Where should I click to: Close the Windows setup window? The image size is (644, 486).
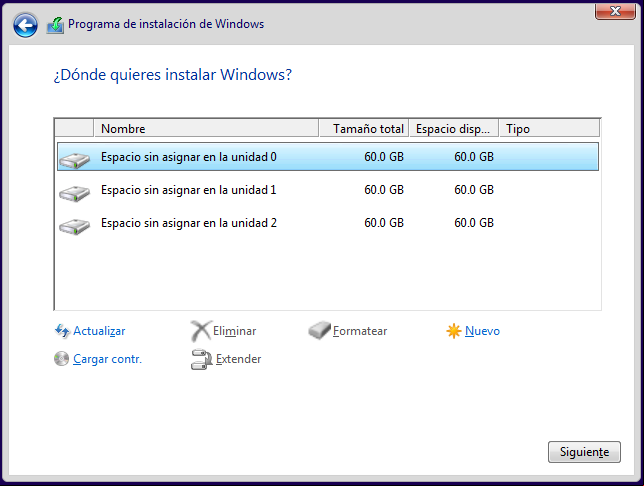click(x=615, y=11)
